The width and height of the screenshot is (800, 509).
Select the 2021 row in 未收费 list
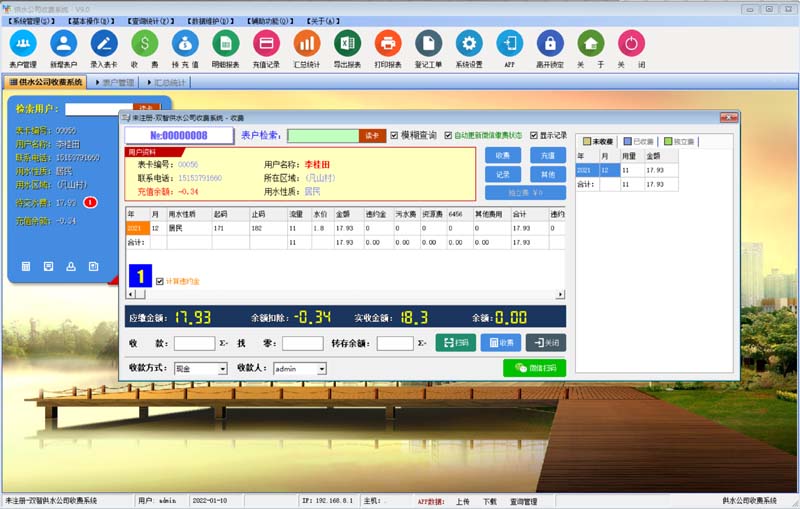[x=627, y=170]
